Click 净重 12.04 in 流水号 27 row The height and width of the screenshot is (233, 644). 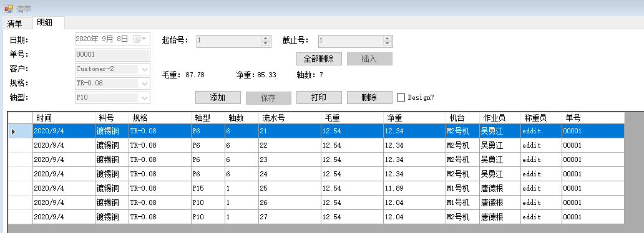[414, 217]
